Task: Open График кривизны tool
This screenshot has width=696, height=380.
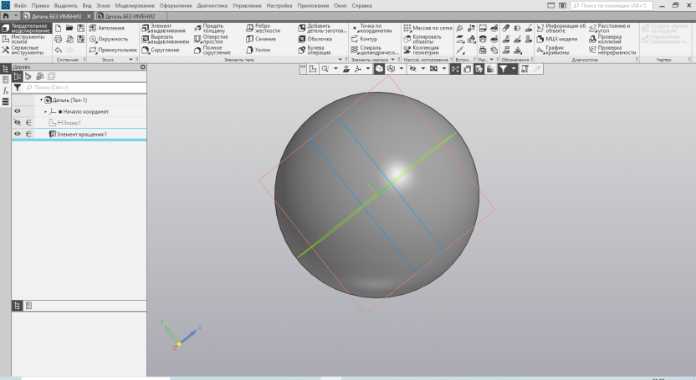Action: pyautogui.click(x=553, y=50)
